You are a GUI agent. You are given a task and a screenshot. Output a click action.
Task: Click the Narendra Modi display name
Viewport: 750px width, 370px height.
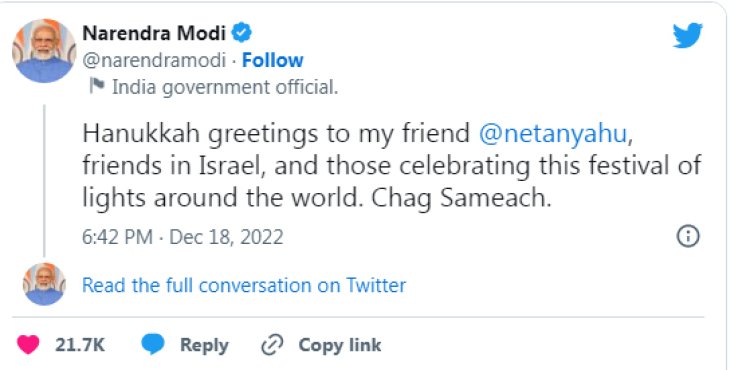point(154,33)
